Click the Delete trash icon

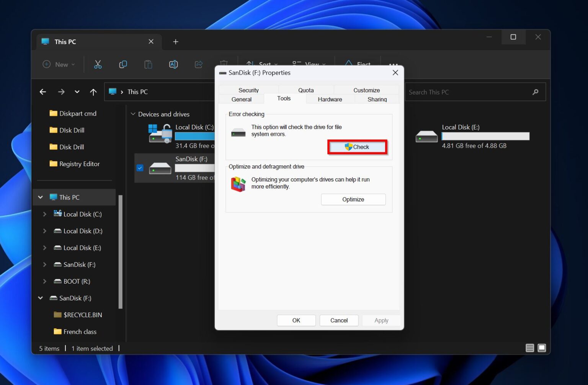pyautogui.click(x=224, y=64)
